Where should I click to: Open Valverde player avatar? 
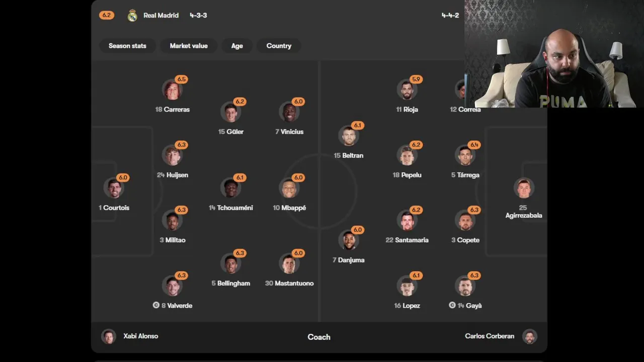click(x=172, y=286)
